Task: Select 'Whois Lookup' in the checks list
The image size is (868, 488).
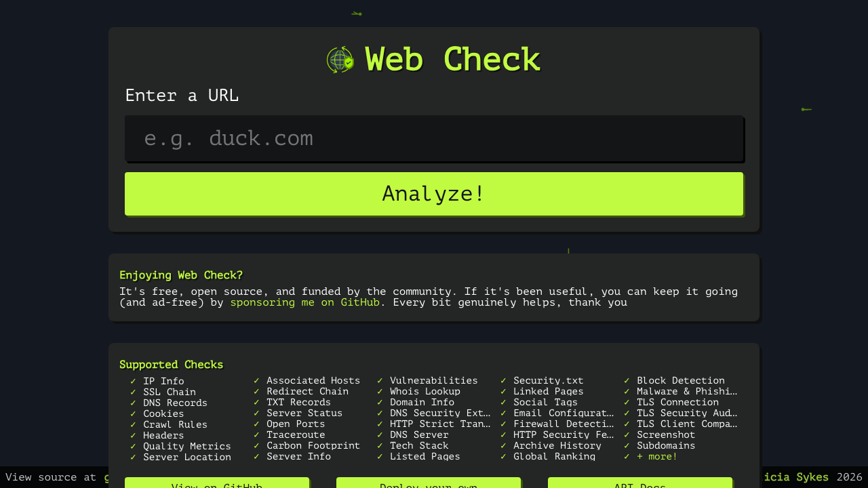Action: [425, 391]
